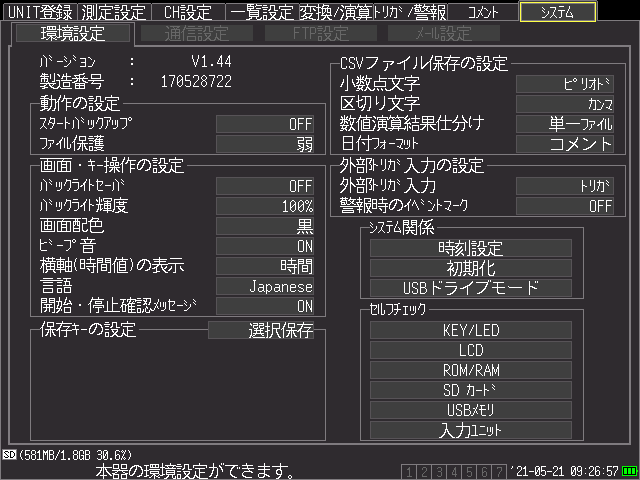Click the USBドライブモード button
The height and width of the screenshot is (480, 640).
[x=471, y=288]
